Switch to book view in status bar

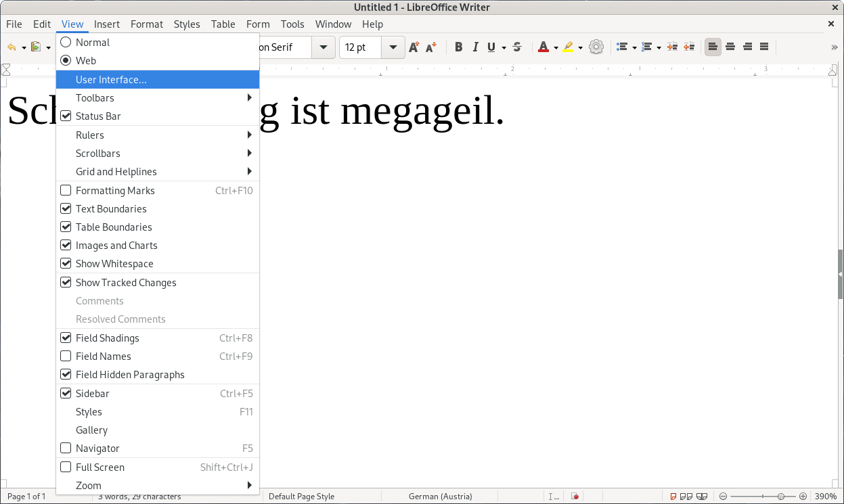click(702, 496)
